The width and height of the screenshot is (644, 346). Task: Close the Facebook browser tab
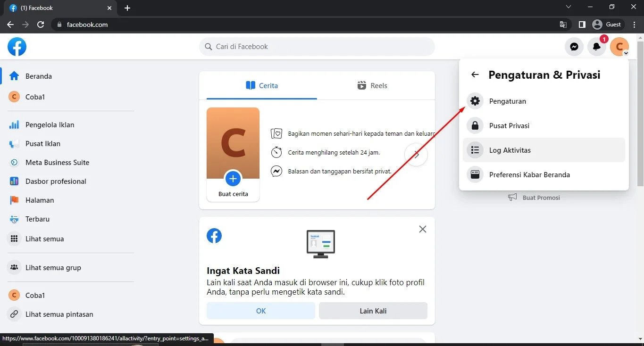pos(109,8)
